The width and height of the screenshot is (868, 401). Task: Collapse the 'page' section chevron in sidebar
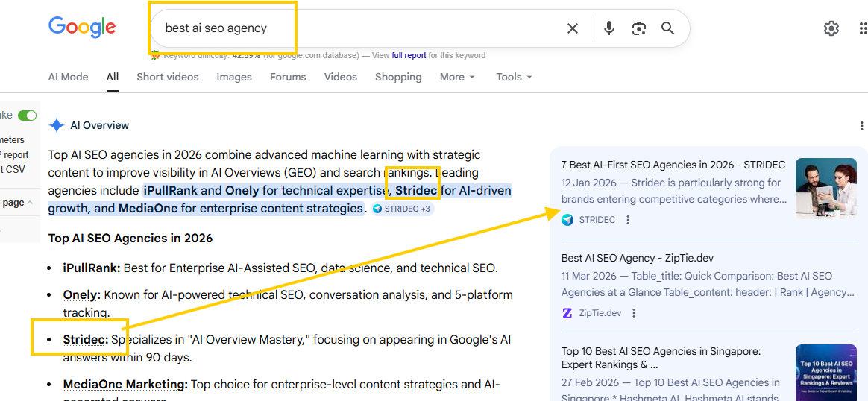tap(30, 203)
